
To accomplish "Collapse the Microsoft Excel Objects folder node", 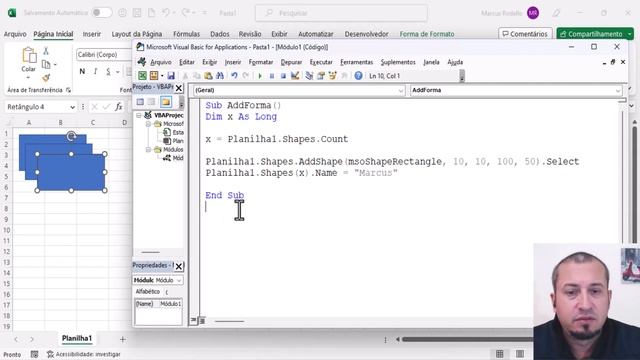I will (148, 124).
